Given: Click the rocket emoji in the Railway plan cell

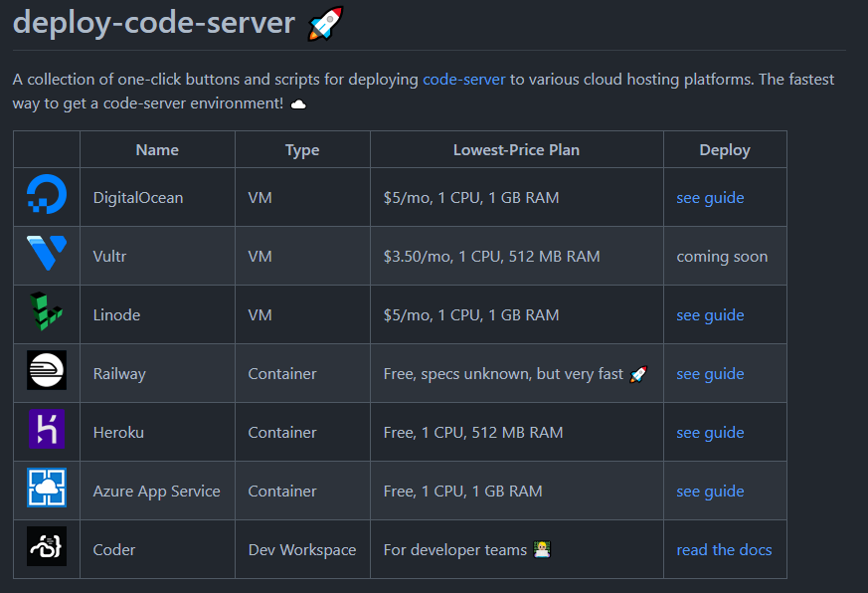Looking at the screenshot, I should pos(638,374).
